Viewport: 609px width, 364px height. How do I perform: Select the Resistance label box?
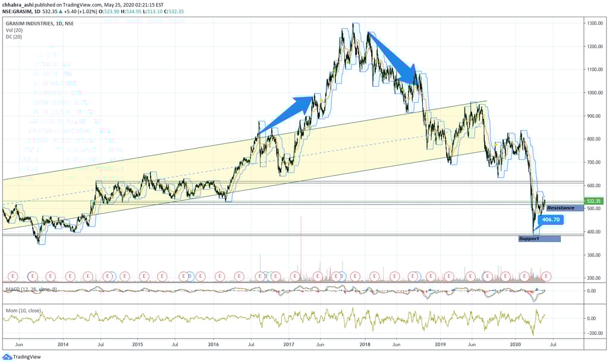pos(565,208)
